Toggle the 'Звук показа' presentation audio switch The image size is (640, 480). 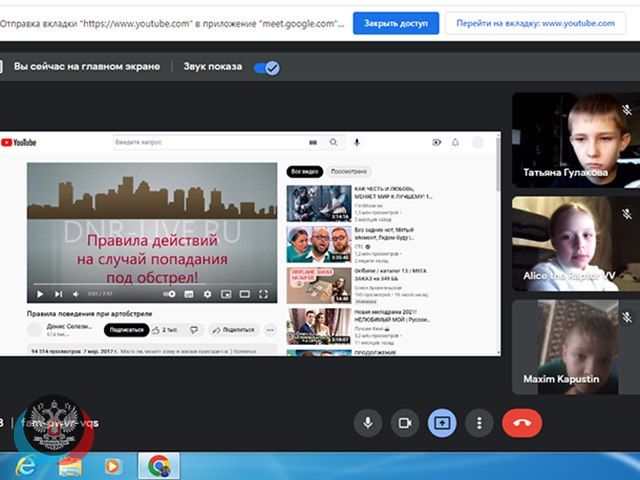tap(267, 68)
